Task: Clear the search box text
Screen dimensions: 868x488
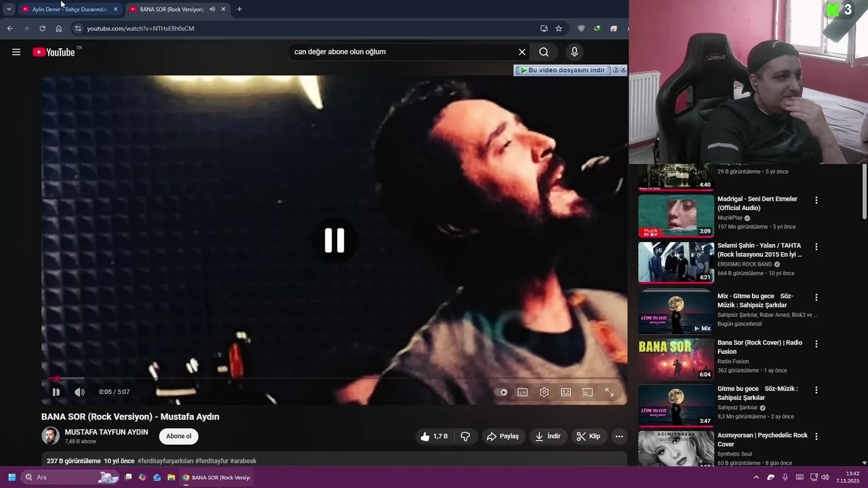Action: [522, 52]
